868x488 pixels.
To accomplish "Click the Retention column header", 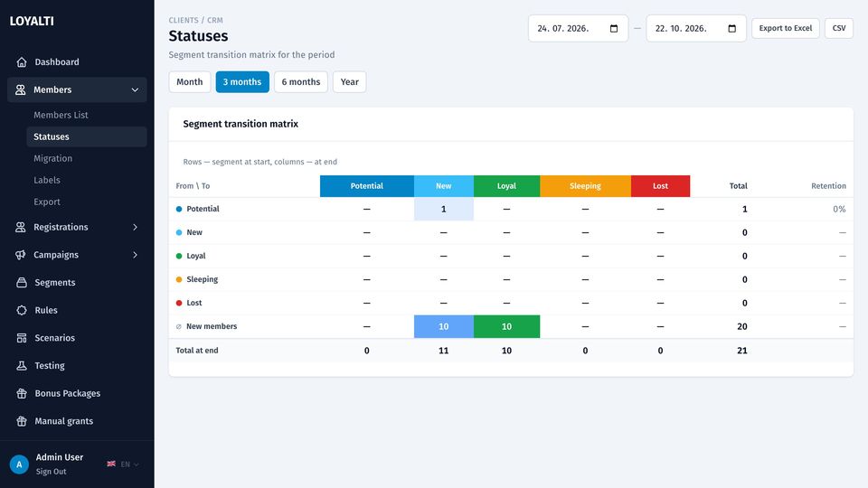I will coord(828,186).
